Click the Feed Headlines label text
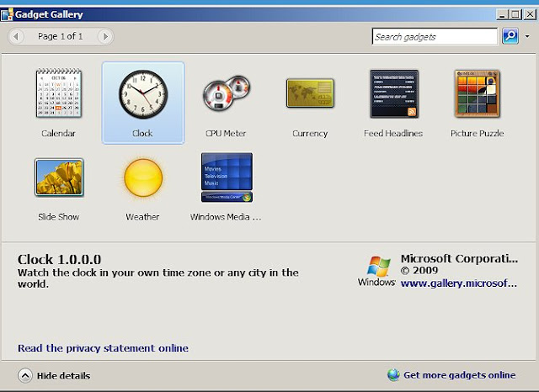539x392 pixels. (393, 133)
